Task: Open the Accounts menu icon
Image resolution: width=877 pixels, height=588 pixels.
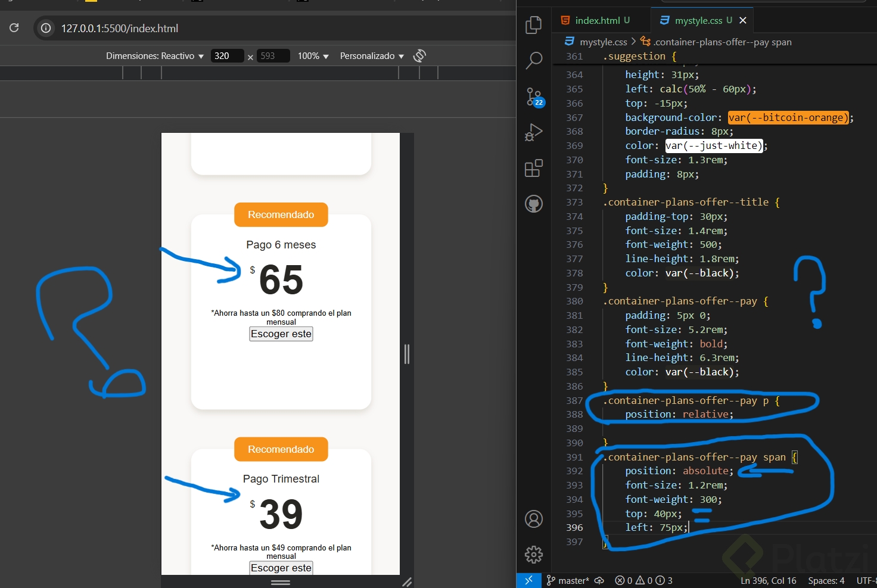Action: [534, 519]
